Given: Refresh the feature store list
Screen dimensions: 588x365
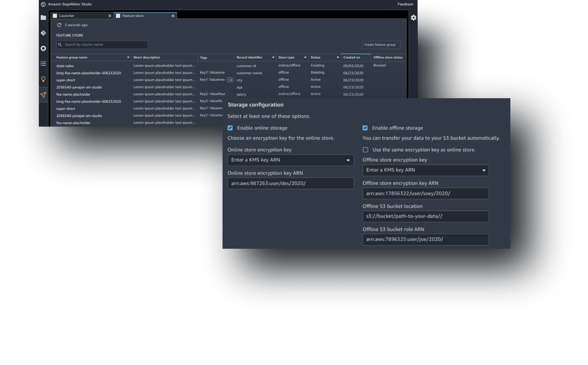Looking at the screenshot, I should (x=59, y=25).
